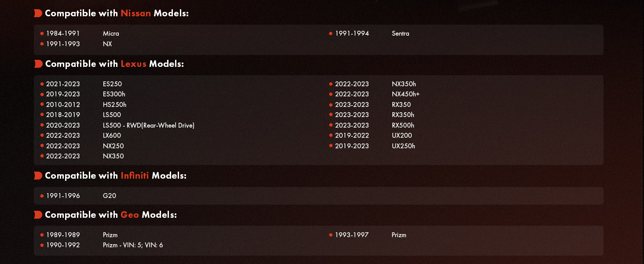Screen dimensions: 644x264
Task: Click the red icon beside the Lexus heading
Action: (x=38, y=64)
